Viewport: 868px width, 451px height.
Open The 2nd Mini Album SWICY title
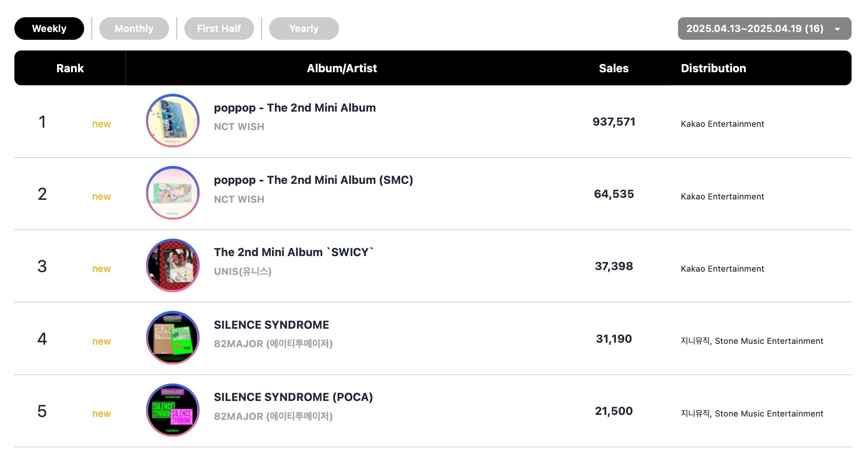pos(294,252)
